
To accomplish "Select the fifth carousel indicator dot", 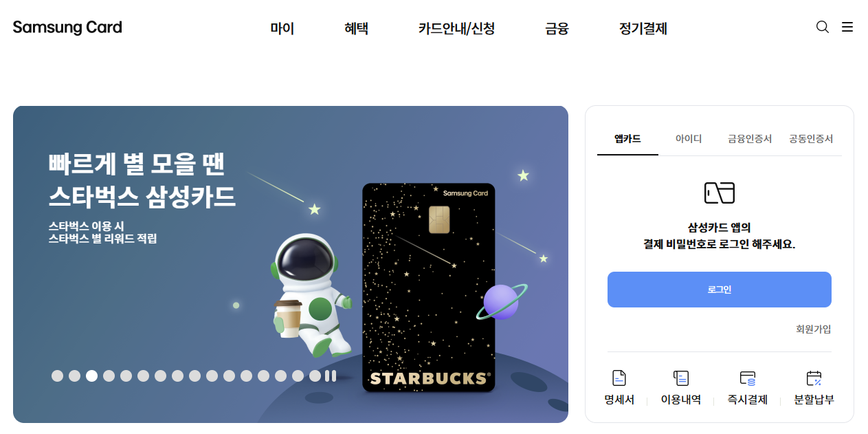I will 126,376.
